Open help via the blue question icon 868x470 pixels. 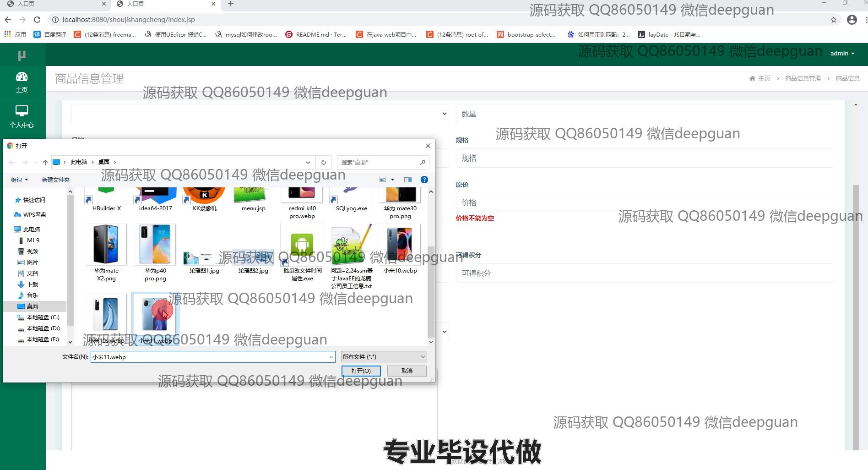pos(424,180)
